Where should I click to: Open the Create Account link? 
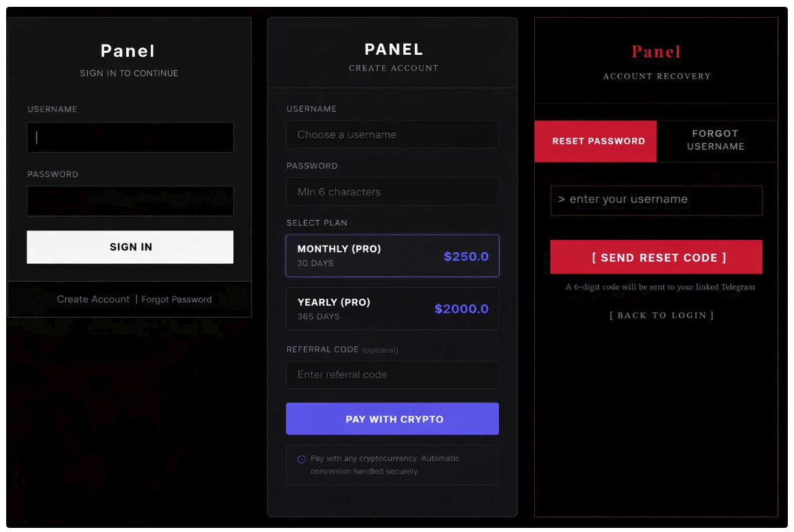click(x=93, y=300)
